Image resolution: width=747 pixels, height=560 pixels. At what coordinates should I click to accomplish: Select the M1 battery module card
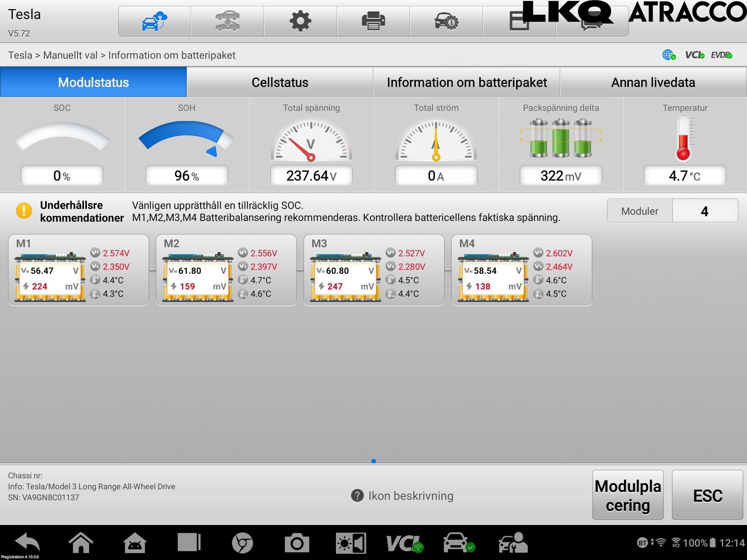pos(78,270)
